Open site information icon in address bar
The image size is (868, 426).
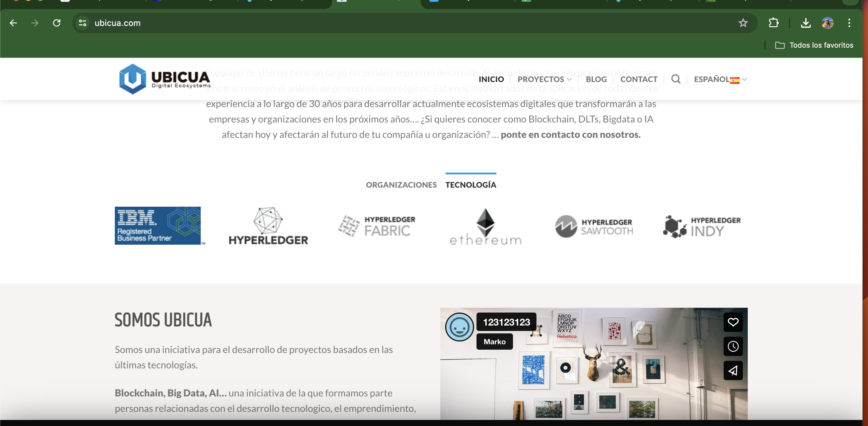[x=83, y=23]
